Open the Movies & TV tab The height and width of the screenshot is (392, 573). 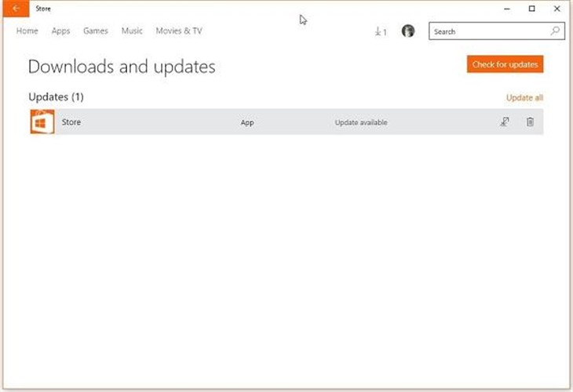179,31
